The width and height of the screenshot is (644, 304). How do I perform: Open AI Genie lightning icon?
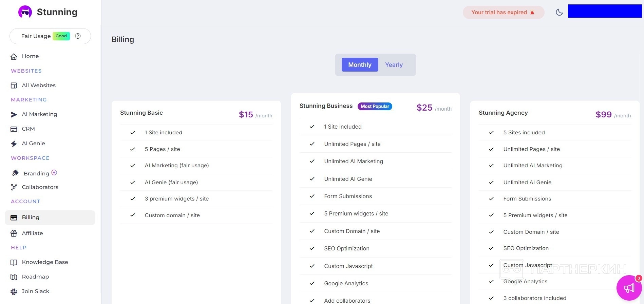pyautogui.click(x=14, y=144)
